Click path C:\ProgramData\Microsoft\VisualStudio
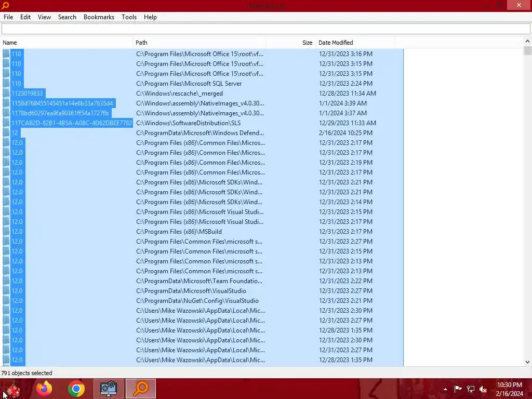Image resolution: width=532 pixels, height=399 pixels. (191, 291)
